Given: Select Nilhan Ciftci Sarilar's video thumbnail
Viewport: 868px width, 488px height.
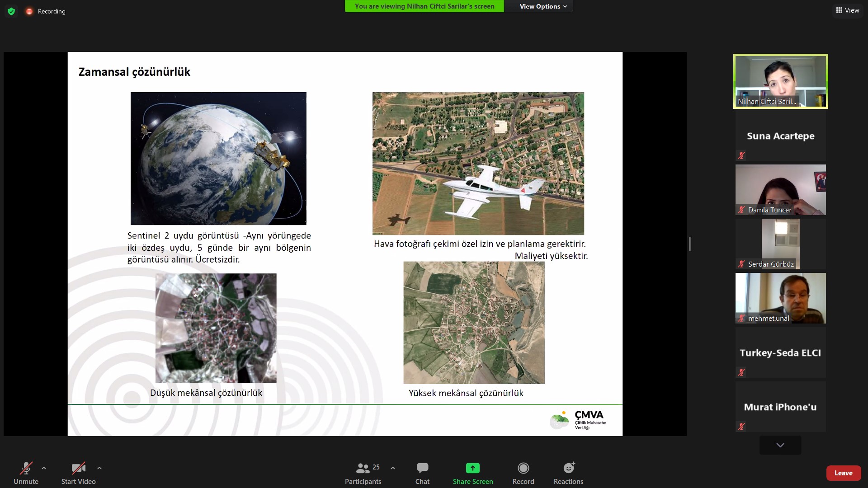Looking at the screenshot, I should [x=780, y=81].
